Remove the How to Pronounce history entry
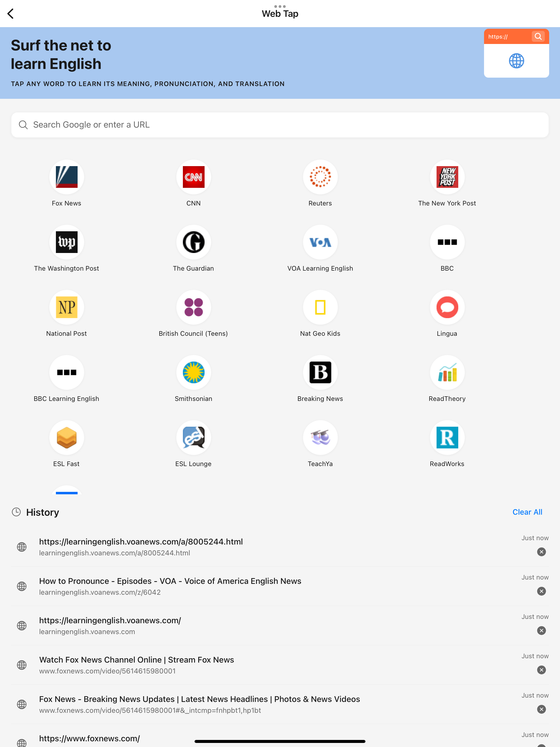 click(542, 591)
